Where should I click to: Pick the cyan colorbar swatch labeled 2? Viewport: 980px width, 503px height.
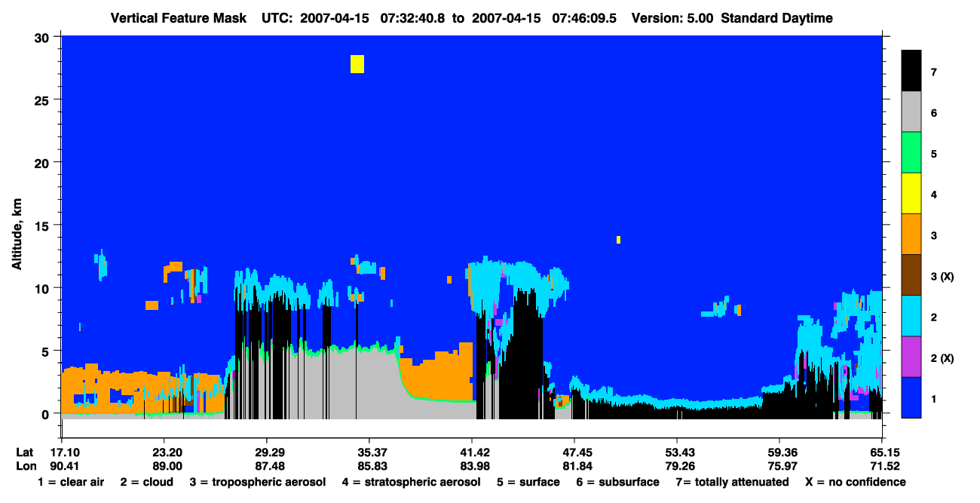pyautogui.click(x=911, y=315)
